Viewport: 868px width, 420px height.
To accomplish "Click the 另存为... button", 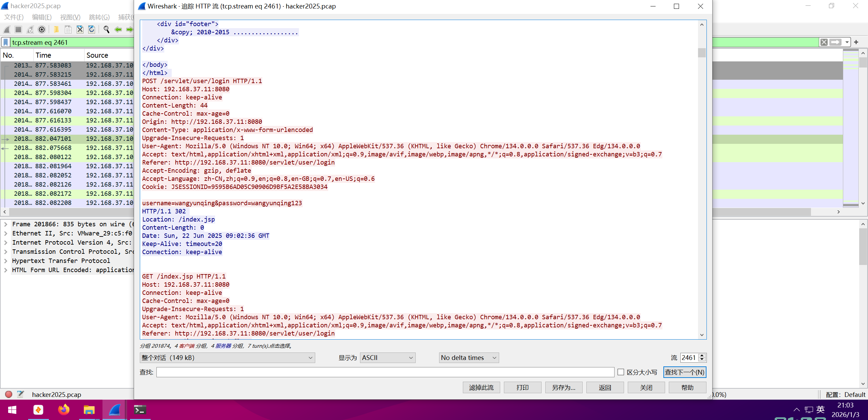I will point(563,387).
